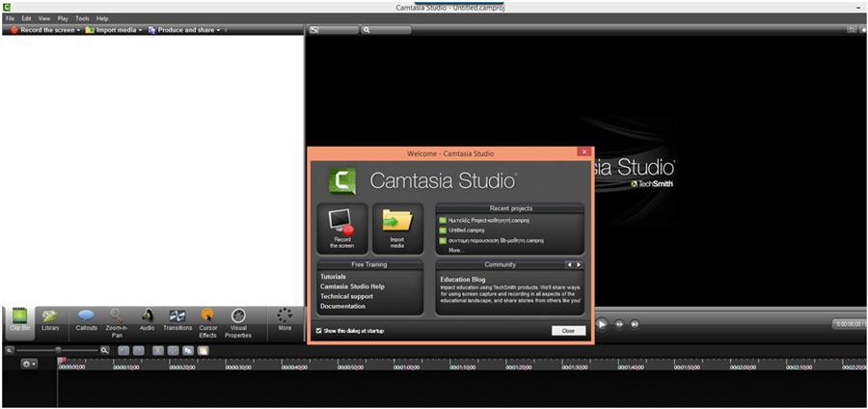Expand the Produce and share dropdown arrow
Screen dimensions: 868x409
click(218, 30)
